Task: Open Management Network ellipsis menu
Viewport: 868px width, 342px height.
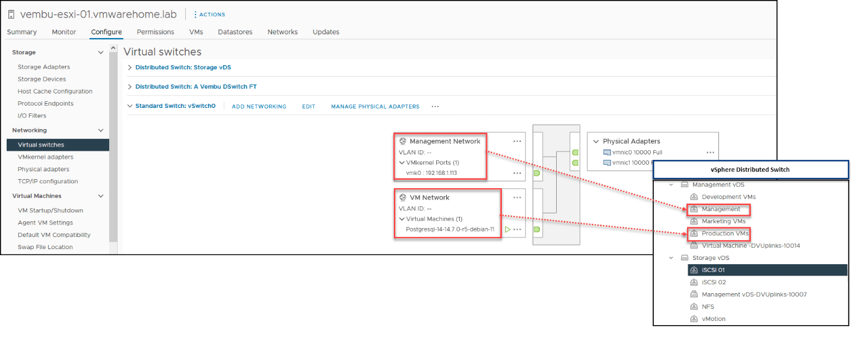Action: (517, 141)
